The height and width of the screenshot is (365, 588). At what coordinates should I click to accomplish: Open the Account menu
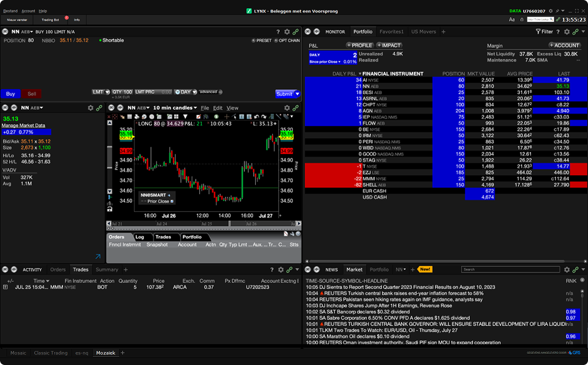pyautogui.click(x=28, y=11)
